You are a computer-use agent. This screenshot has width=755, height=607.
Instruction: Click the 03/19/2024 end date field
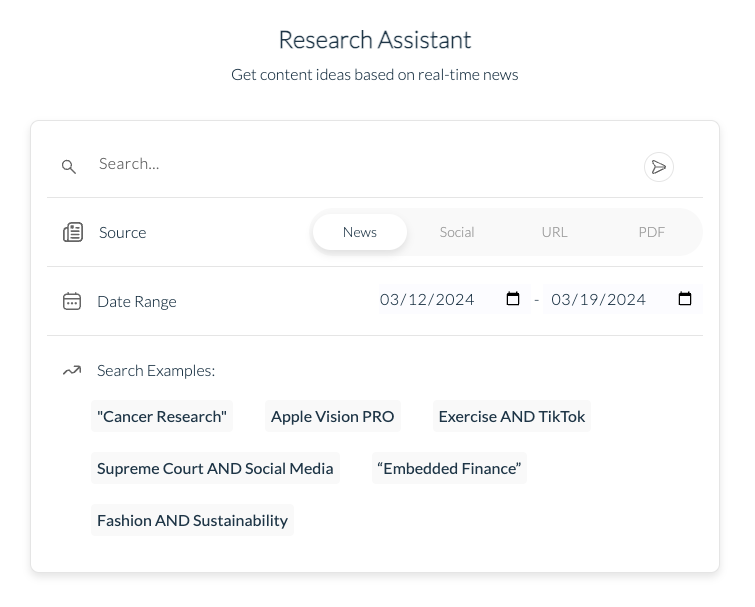[x=600, y=299]
